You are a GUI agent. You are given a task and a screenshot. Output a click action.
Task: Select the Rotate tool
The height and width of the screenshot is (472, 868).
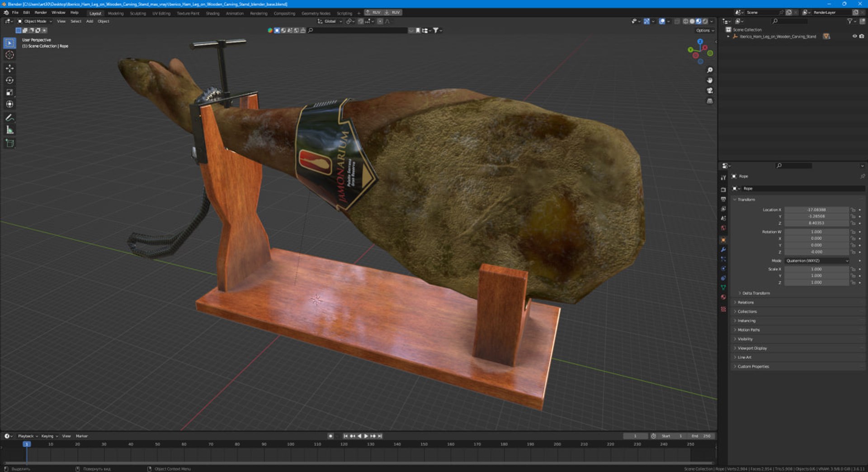(x=9, y=80)
